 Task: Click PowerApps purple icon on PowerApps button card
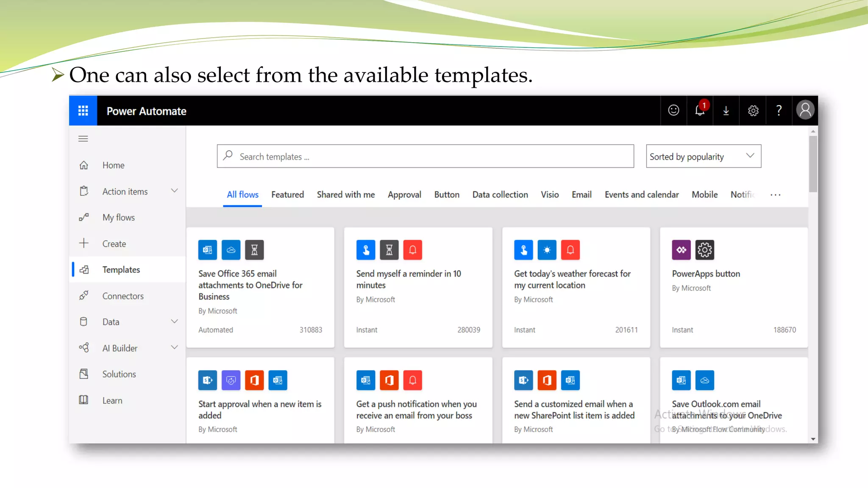[681, 250]
